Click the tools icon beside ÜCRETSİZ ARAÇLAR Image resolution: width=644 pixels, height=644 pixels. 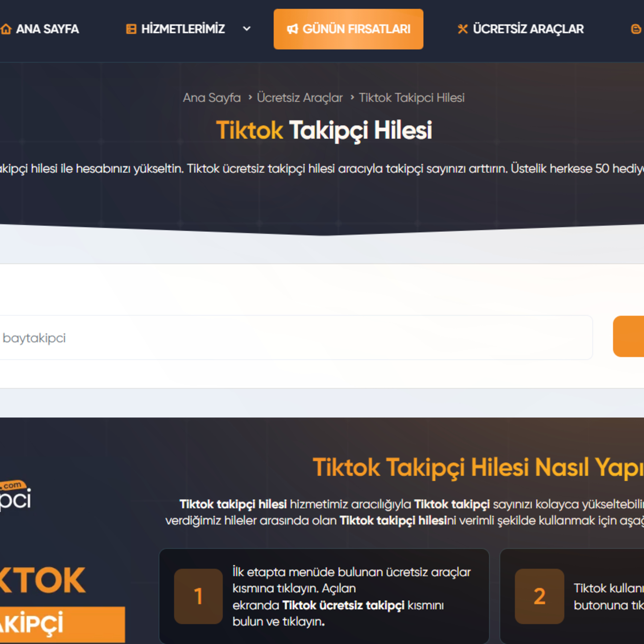[x=463, y=29]
